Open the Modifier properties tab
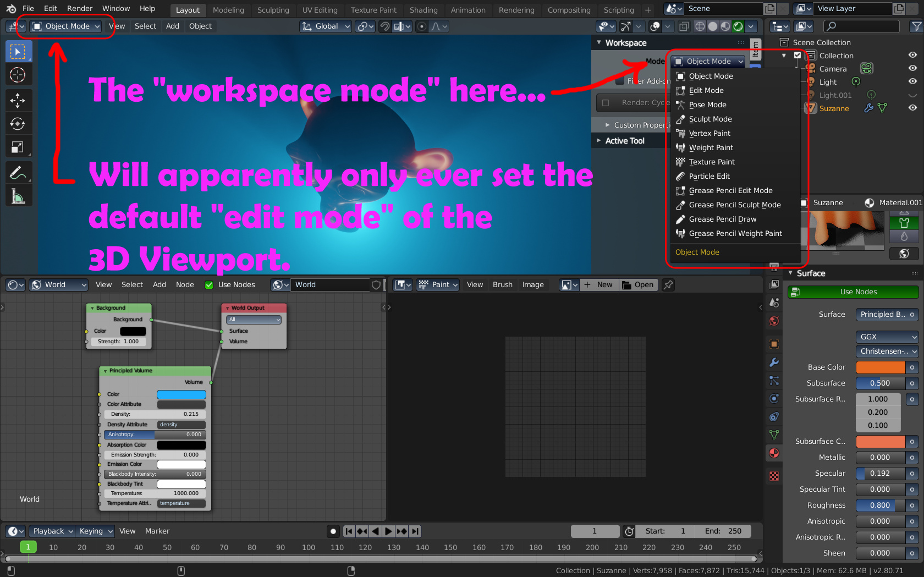Screen dimensions: 924x577 (x=774, y=362)
